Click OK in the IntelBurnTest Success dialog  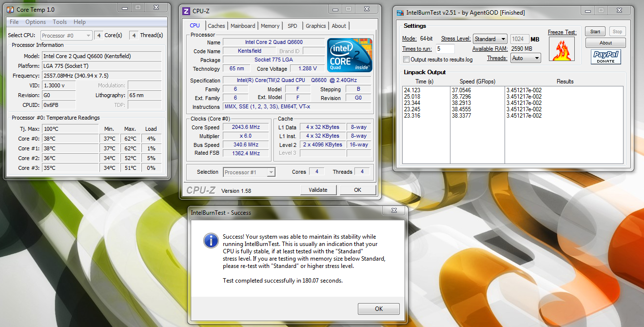[x=379, y=309]
